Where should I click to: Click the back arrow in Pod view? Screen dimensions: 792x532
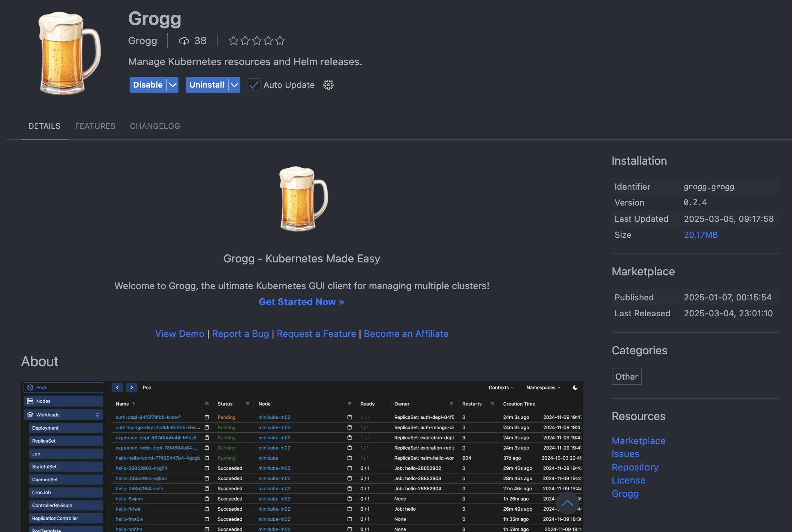tap(117, 388)
